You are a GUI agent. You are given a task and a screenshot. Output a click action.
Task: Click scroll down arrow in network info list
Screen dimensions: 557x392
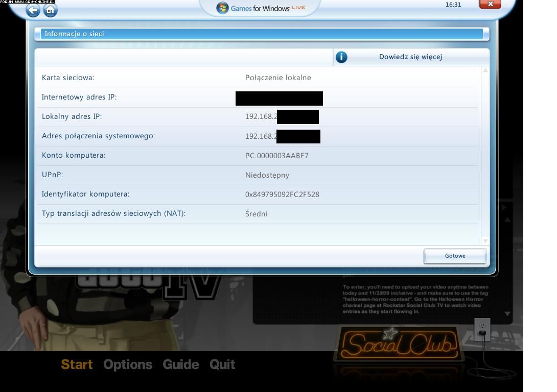point(485,241)
